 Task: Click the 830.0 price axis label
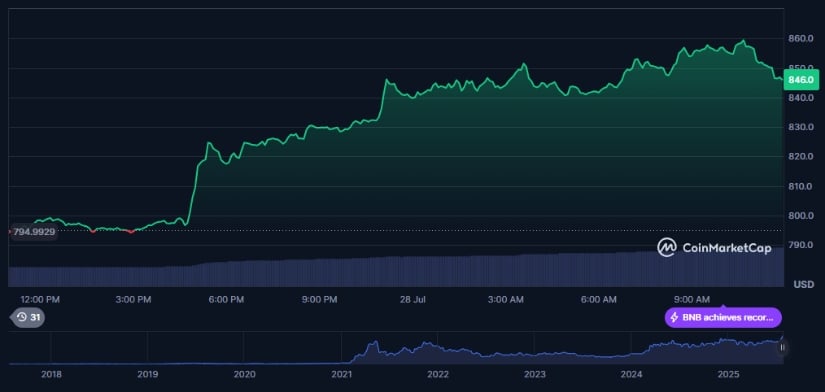coord(801,127)
